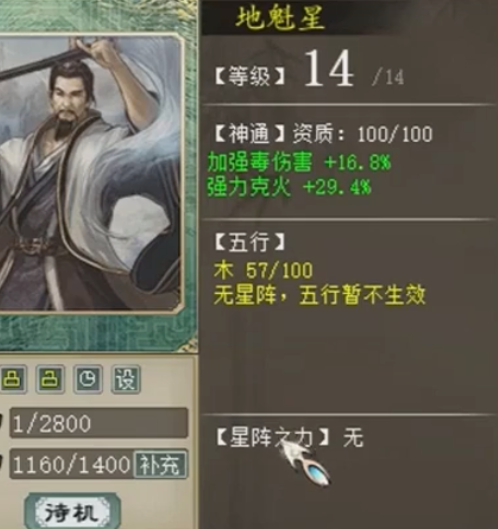Select the 加强毒伤害 +16.8% skill line

pos(299,162)
